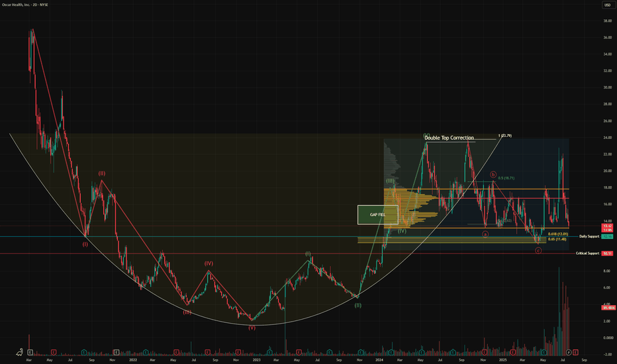The height and width of the screenshot is (364, 617).
Task: Select the red (II) wave label
Action: [102, 173]
